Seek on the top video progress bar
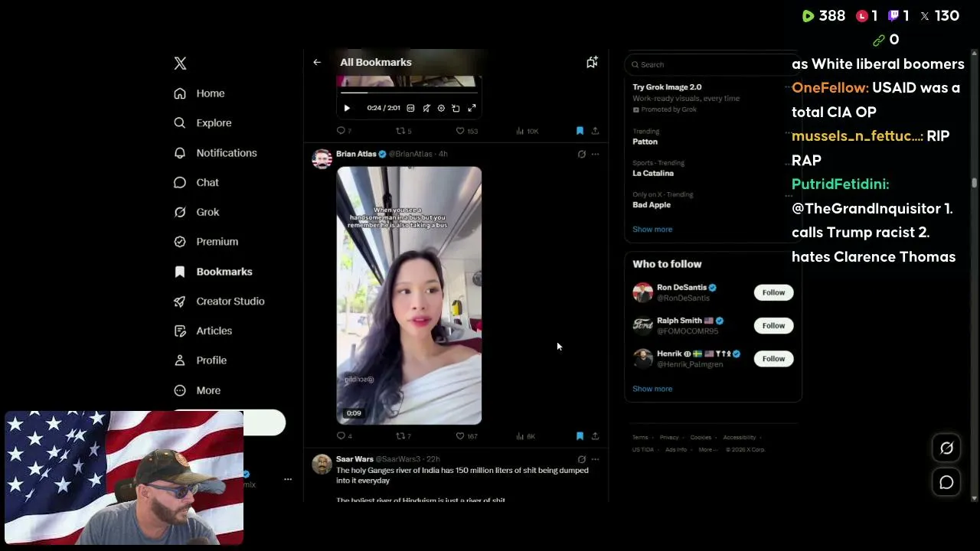The width and height of the screenshot is (980, 551). pos(409,93)
